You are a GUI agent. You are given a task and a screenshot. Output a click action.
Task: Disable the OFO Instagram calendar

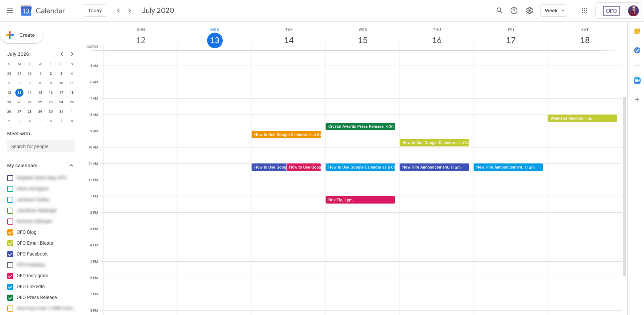click(x=10, y=276)
